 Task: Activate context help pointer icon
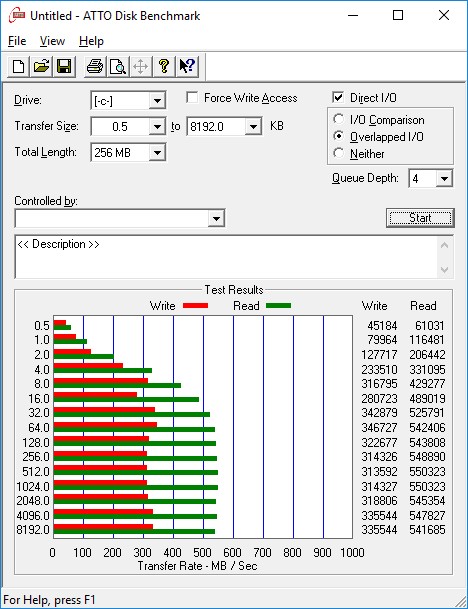(x=187, y=66)
